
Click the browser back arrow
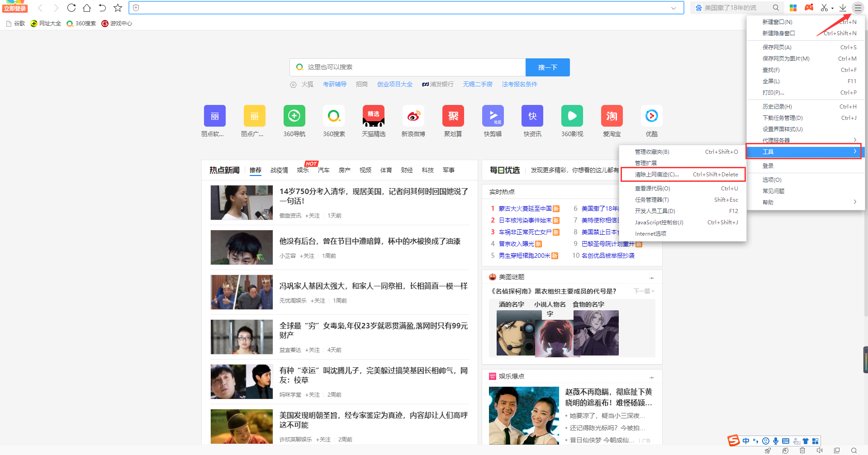(x=40, y=8)
